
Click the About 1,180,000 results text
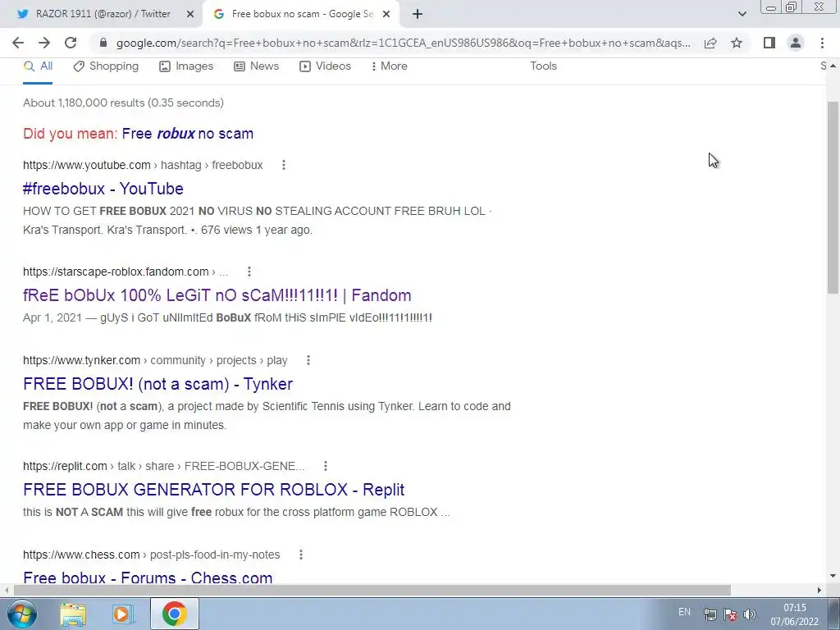pos(123,103)
